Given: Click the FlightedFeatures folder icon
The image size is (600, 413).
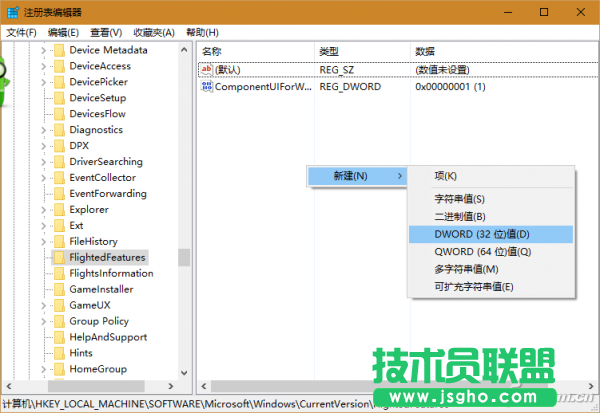Looking at the screenshot, I should tap(59, 258).
